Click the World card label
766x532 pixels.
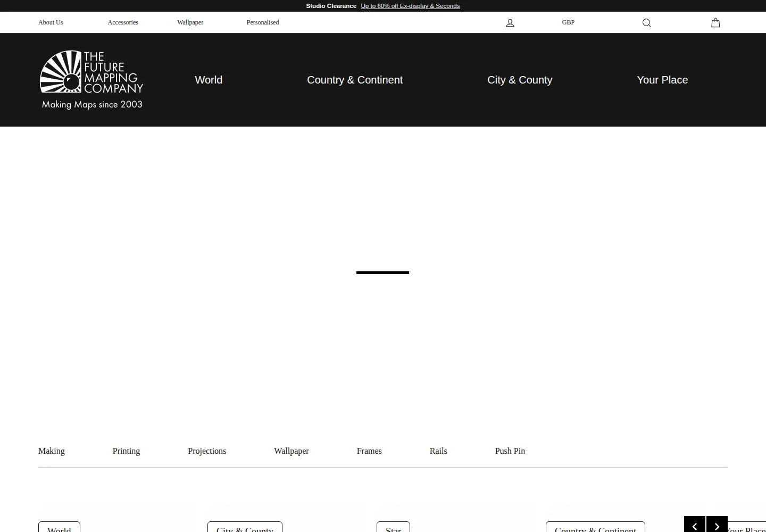(59, 527)
